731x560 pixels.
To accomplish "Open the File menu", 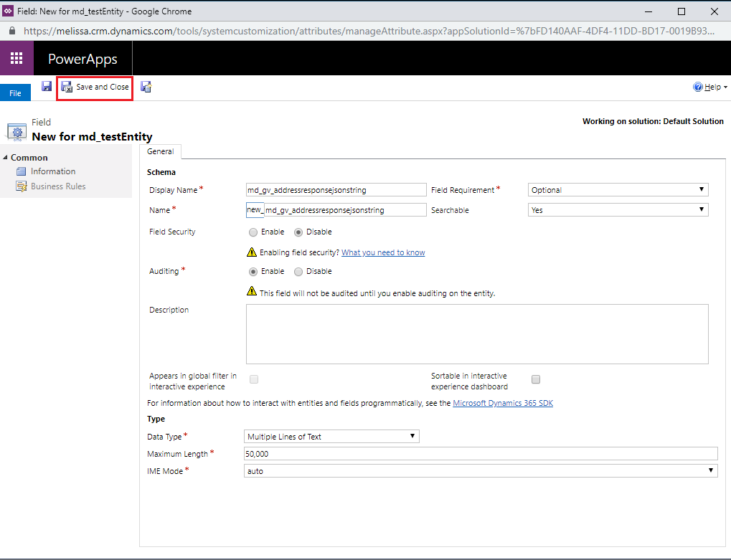I will [15, 92].
